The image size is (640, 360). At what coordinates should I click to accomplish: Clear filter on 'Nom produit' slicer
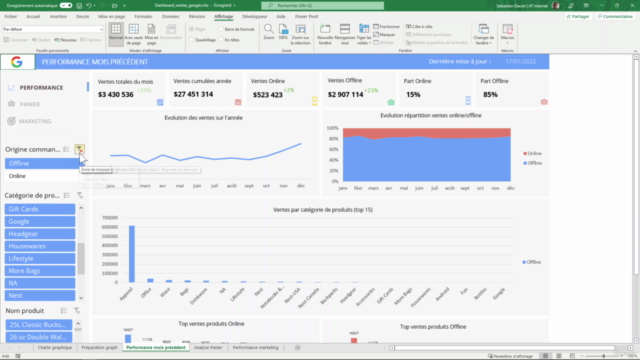point(77,311)
